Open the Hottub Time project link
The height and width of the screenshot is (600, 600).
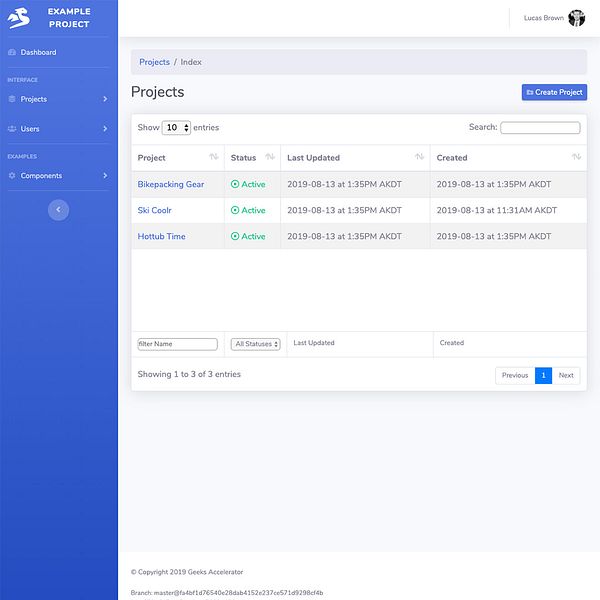tap(161, 236)
